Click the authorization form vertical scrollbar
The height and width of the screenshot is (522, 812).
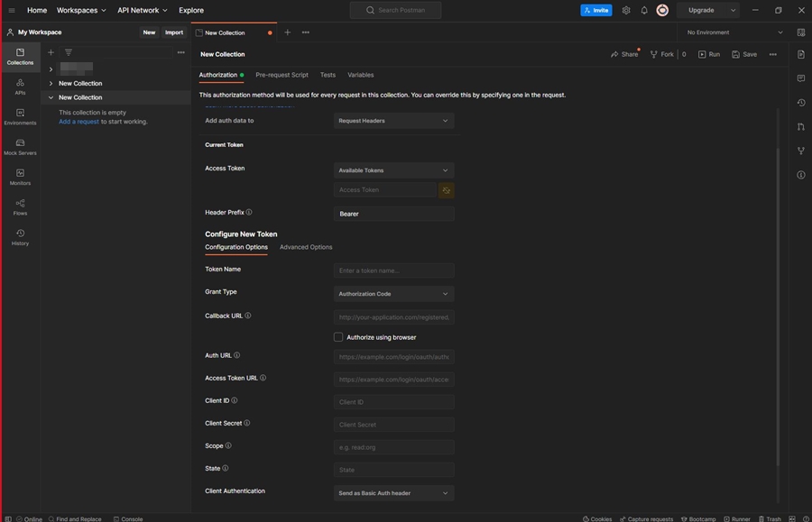coord(778,306)
